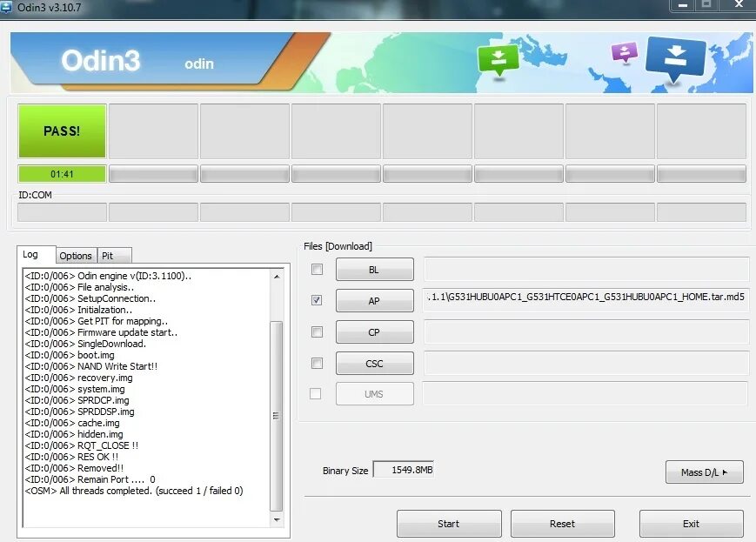This screenshot has height=542, width=756.
Task: Switch to the Options tab
Action: coord(76,256)
